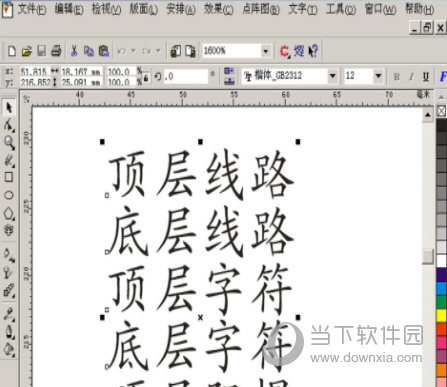Pick the black palette swatch
This screenshot has height=387, width=447.
[442, 125]
